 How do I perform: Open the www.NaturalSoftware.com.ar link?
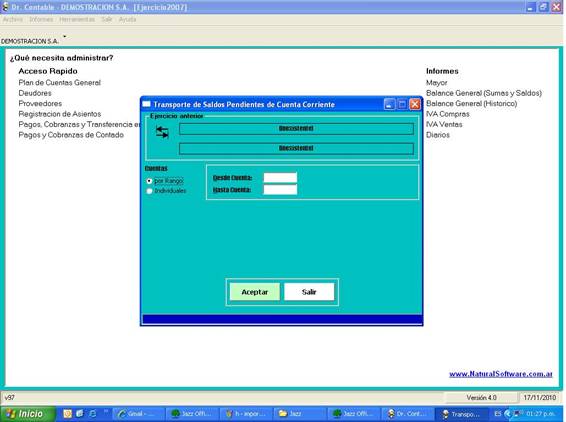501,374
